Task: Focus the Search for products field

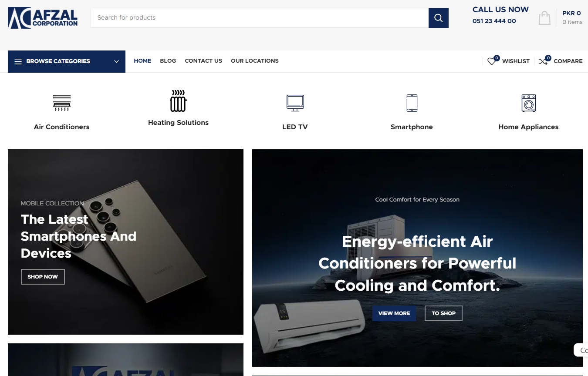Action: [x=259, y=18]
